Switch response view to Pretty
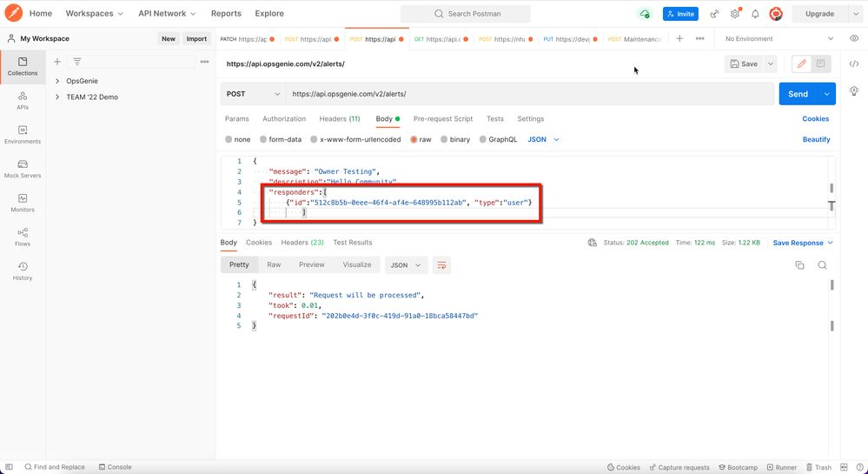The height and width of the screenshot is (474, 868). (x=239, y=265)
